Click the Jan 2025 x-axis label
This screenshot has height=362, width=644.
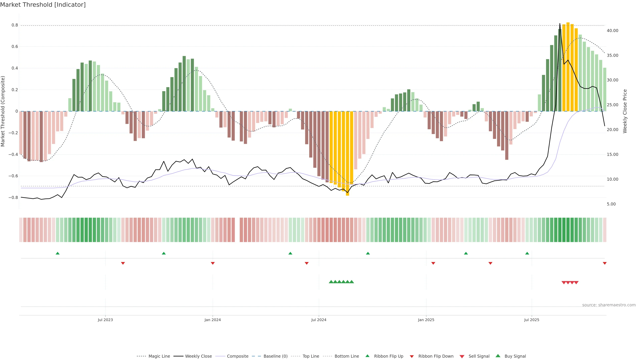tap(426, 320)
